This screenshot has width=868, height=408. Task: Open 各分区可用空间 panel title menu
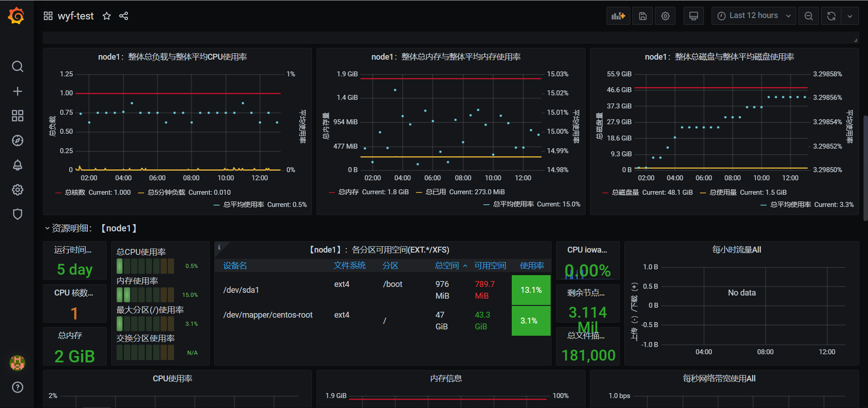[x=379, y=250]
